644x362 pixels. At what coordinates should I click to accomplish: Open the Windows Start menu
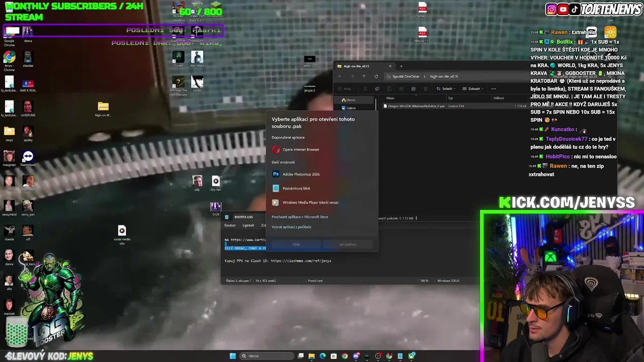(232, 356)
